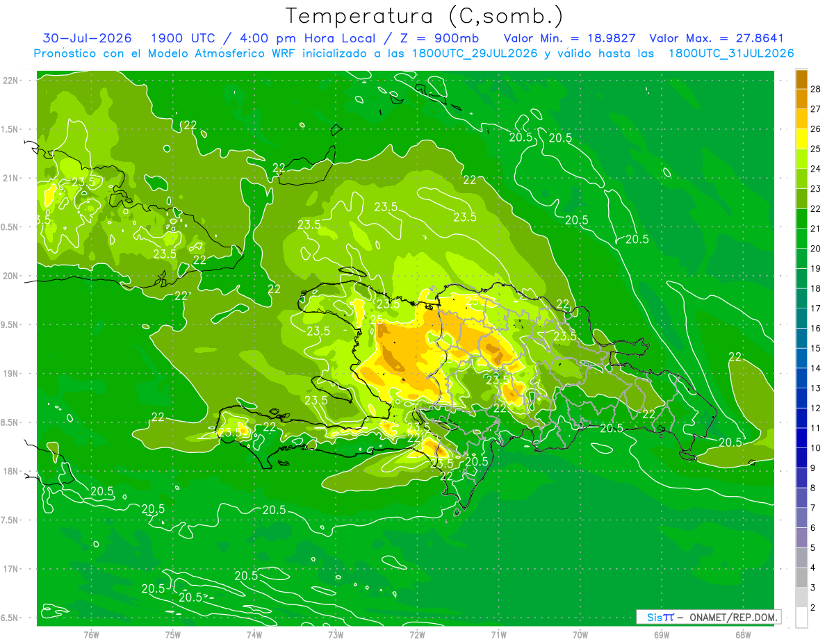834x644 pixels.
Task: Click the "75W" longitude axis label
Action: tap(173, 634)
